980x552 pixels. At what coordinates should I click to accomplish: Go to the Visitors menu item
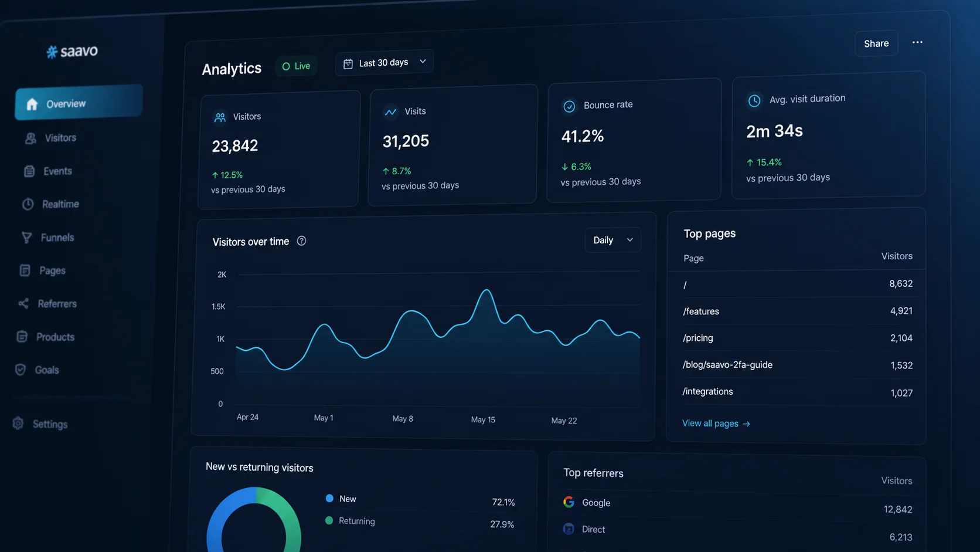click(60, 138)
